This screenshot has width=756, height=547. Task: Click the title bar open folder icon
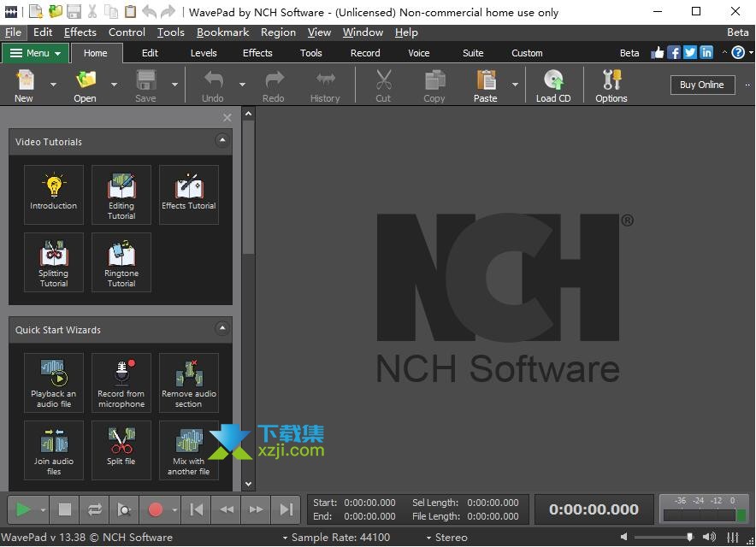pyautogui.click(x=56, y=12)
